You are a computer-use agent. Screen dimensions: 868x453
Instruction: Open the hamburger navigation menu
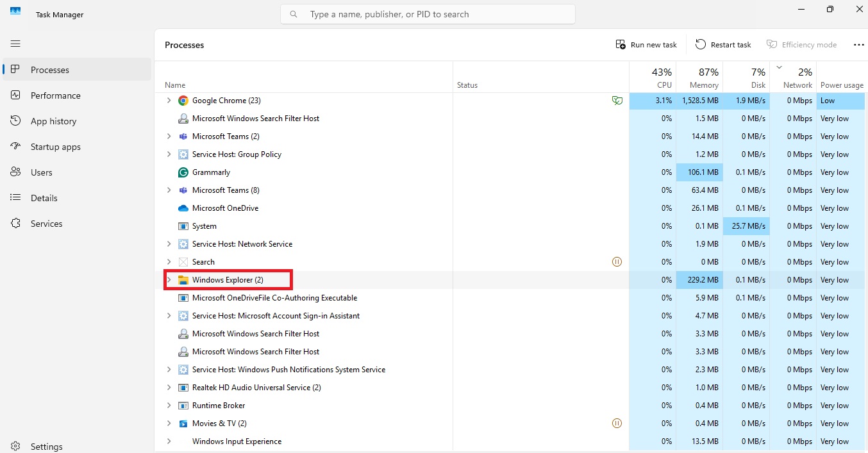pyautogui.click(x=15, y=44)
